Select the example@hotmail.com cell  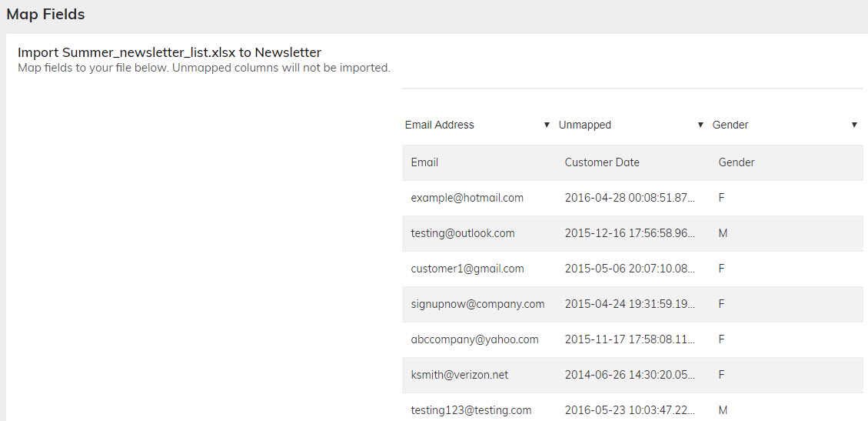(467, 198)
